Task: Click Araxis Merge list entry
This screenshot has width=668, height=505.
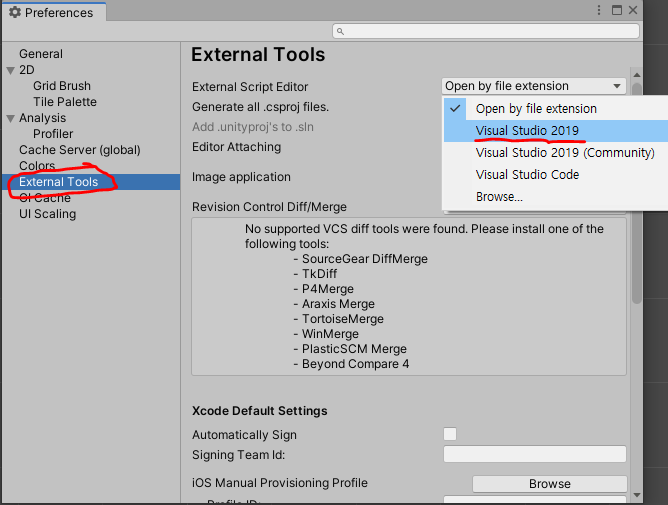Action: click(338, 304)
